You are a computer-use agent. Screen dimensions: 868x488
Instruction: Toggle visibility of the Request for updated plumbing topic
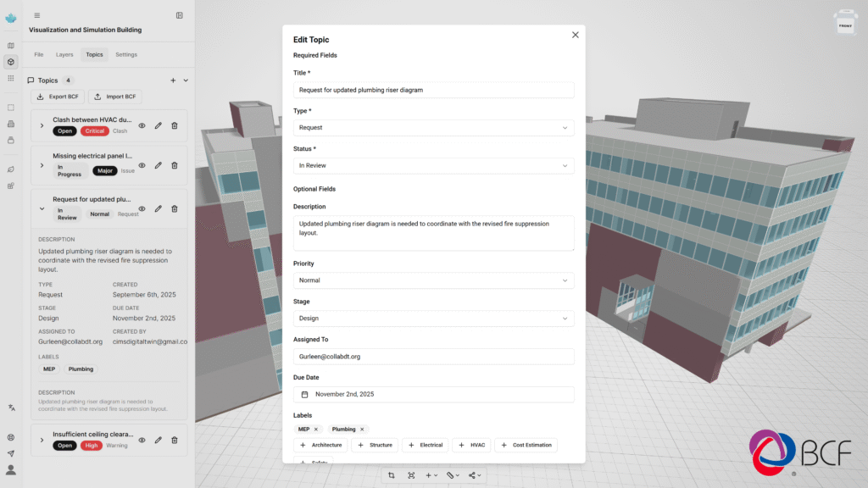pyautogui.click(x=142, y=208)
